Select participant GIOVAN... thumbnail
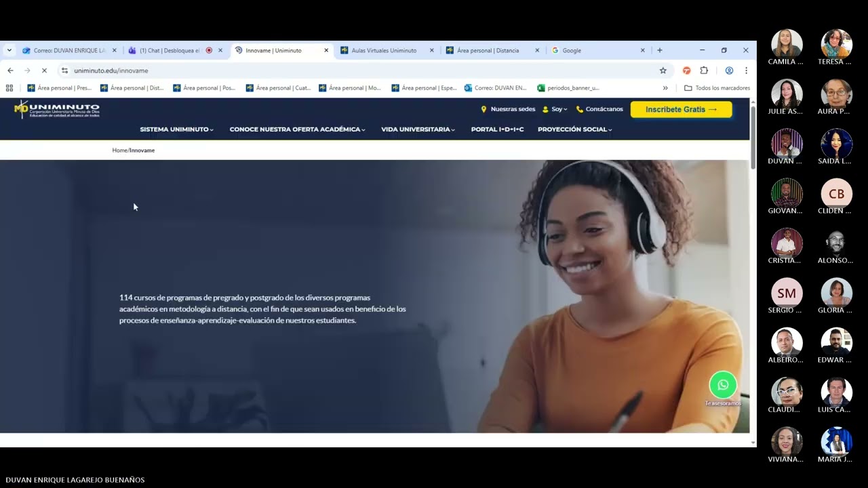868x488 pixels. coord(787,194)
